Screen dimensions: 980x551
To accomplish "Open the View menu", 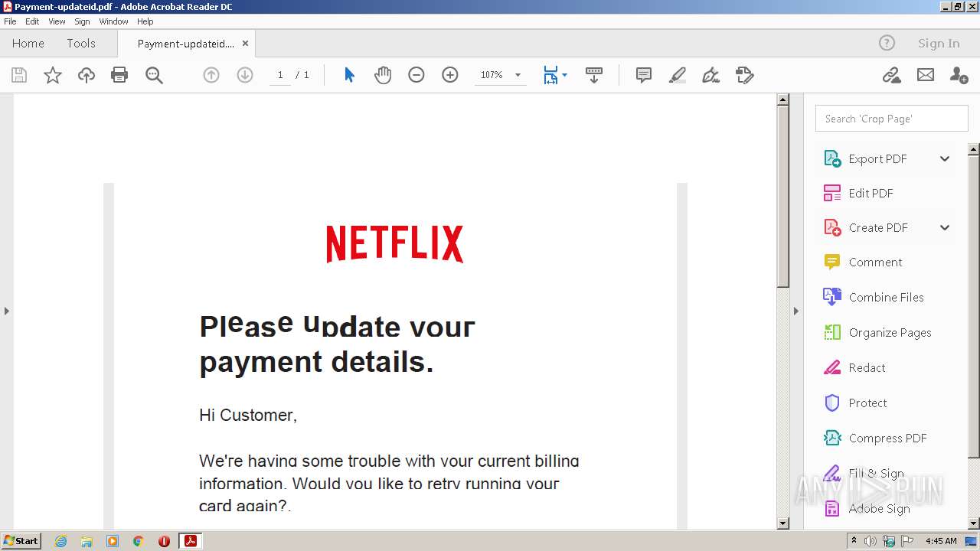I will [57, 21].
